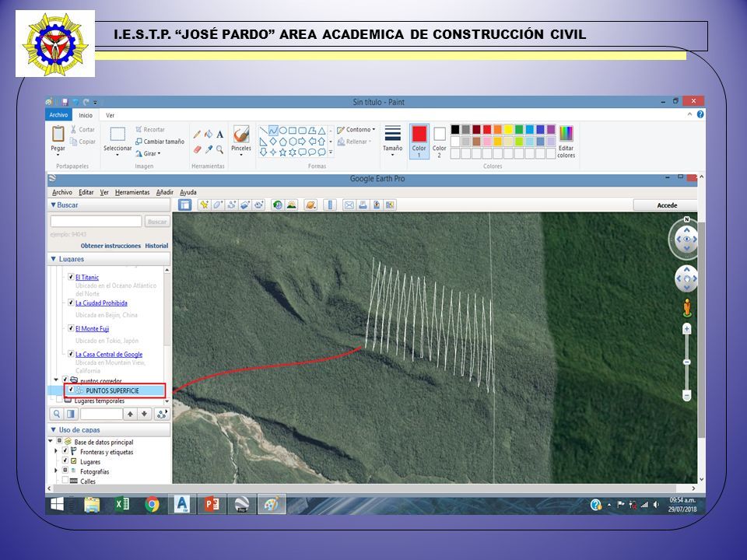Add a polygon in Google Earth toolbar
The width and height of the screenshot is (747, 560).
[x=218, y=205]
